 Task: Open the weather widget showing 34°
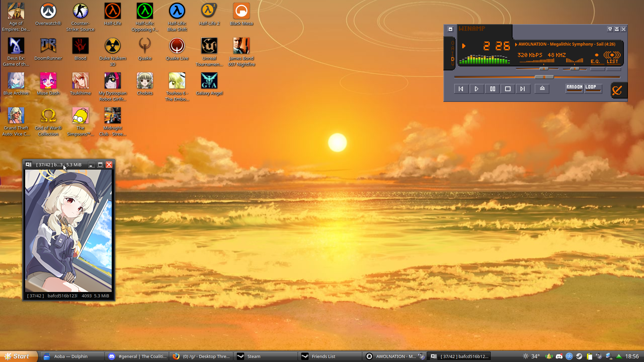click(x=531, y=356)
